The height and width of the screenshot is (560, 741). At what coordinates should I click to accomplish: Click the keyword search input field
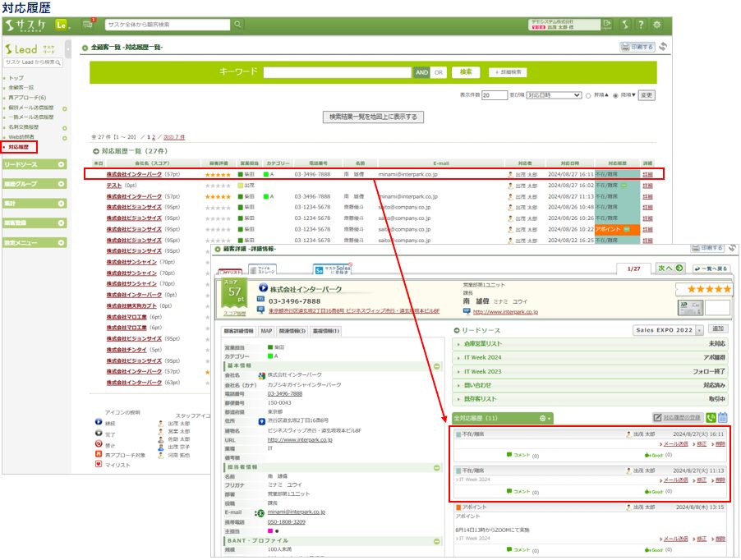point(337,72)
